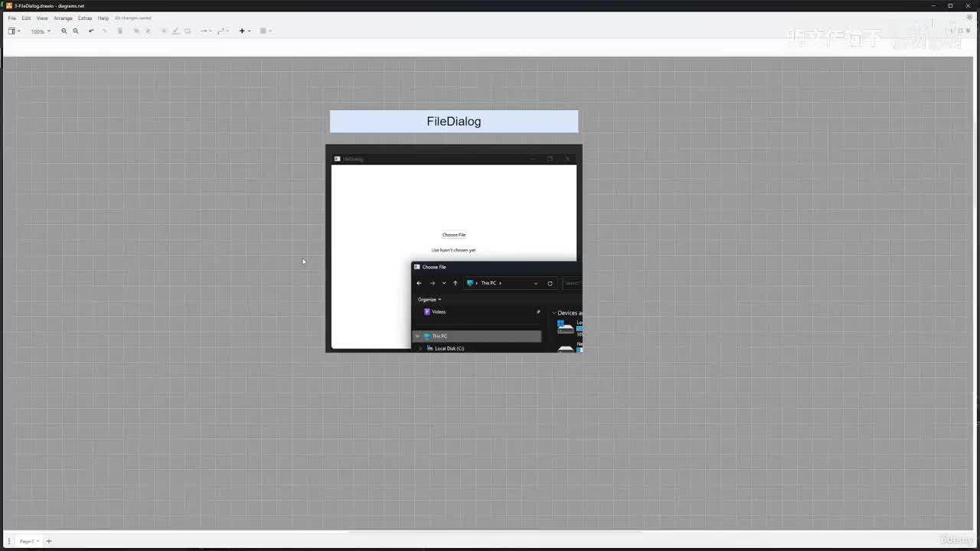Click the 'This PC' address bar path
Viewport: 980px width, 551px height.
488,283
